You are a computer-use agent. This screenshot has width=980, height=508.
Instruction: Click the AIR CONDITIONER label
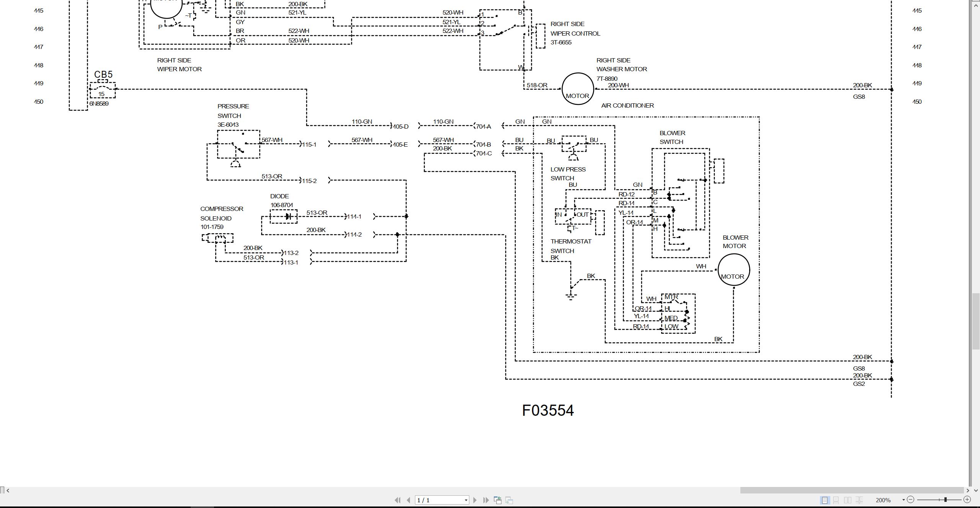point(627,105)
